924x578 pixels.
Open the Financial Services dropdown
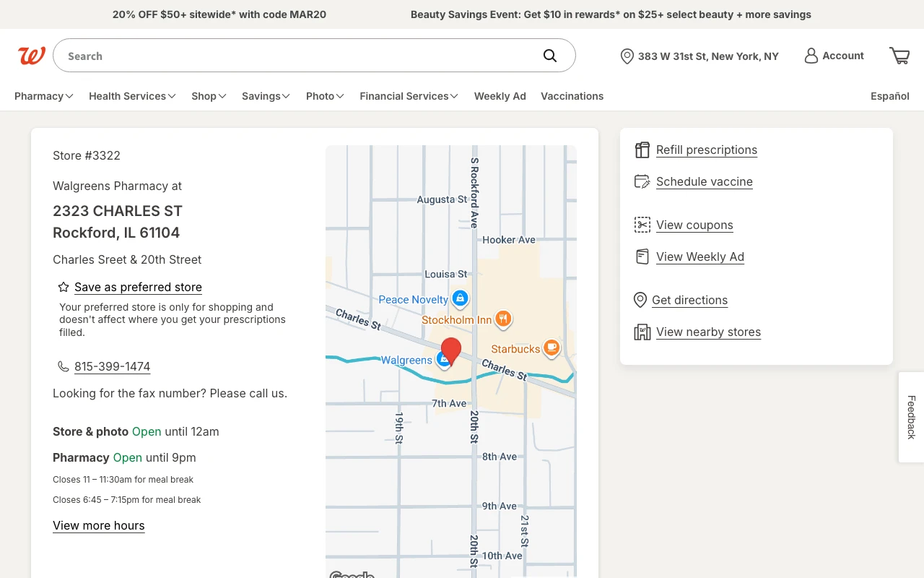click(x=409, y=96)
